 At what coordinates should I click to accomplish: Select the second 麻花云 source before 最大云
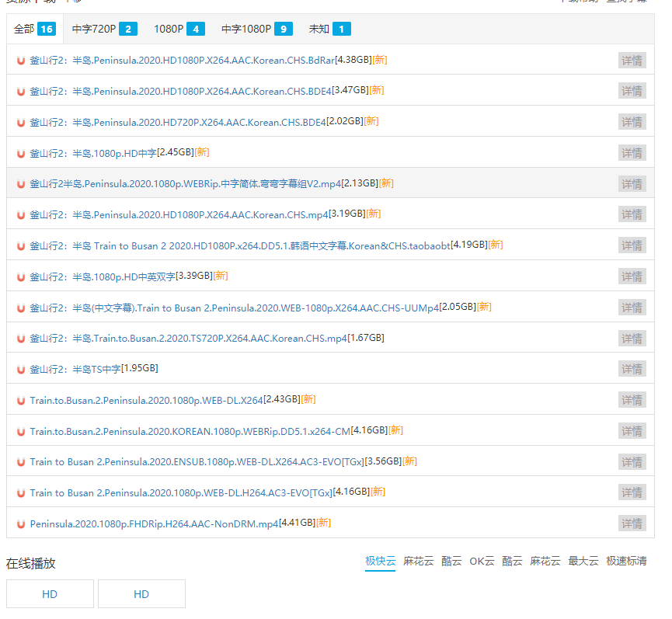[545, 562]
